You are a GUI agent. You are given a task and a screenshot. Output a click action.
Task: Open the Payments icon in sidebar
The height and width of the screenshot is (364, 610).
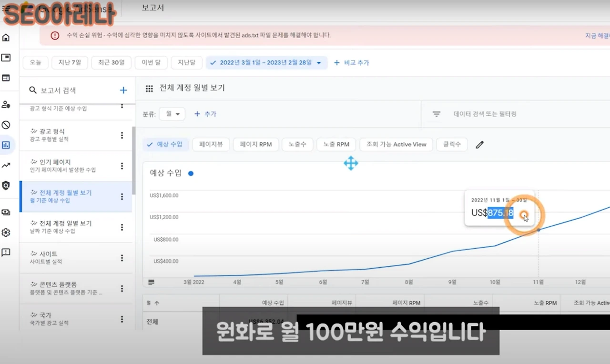6,212
